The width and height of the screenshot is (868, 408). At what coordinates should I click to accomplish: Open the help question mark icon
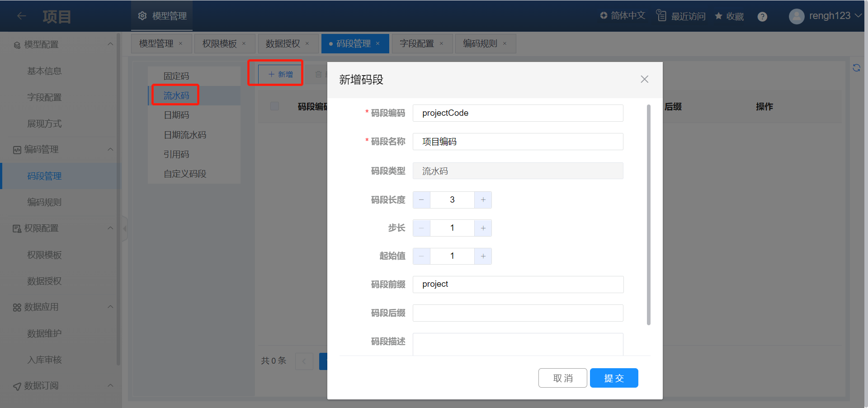tap(762, 17)
